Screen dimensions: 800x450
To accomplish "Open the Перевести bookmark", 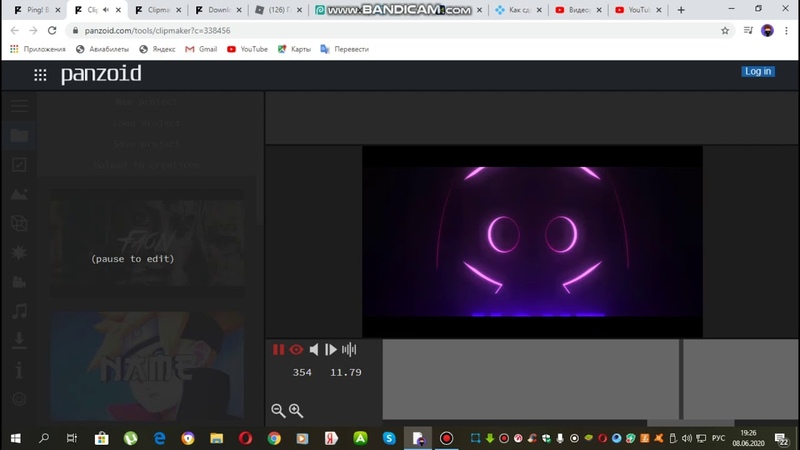I will click(344, 49).
